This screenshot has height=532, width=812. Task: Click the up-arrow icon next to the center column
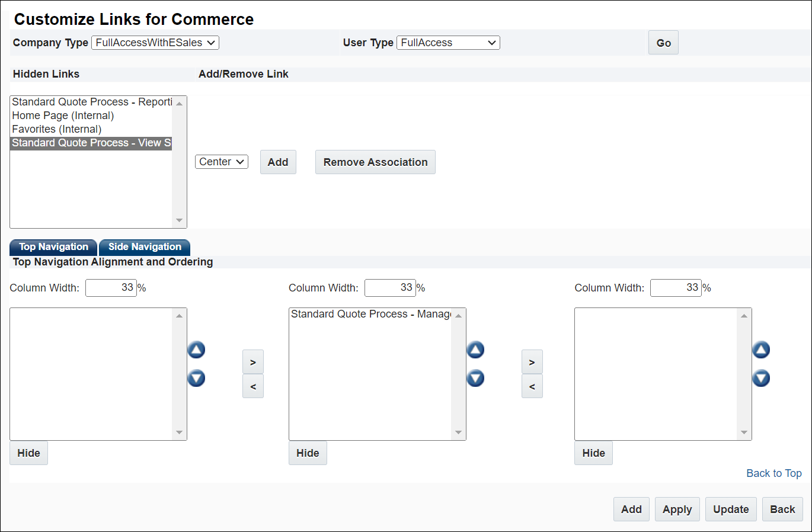[x=475, y=350]
